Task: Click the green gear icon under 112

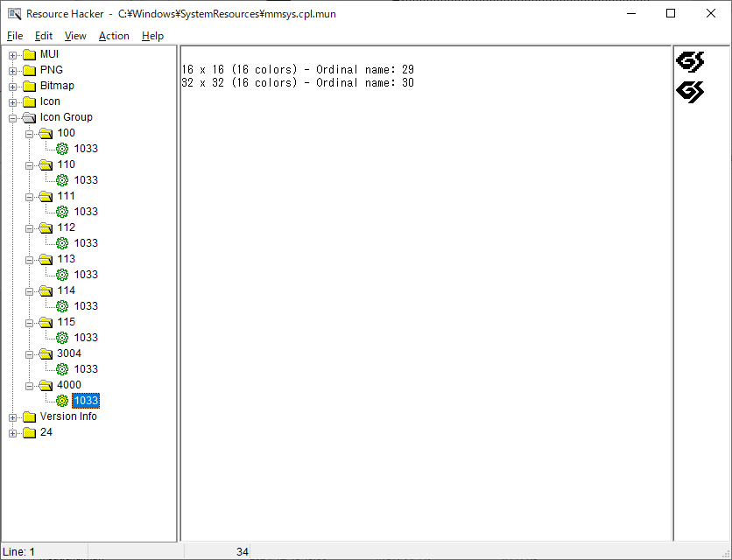Action: 62,243
